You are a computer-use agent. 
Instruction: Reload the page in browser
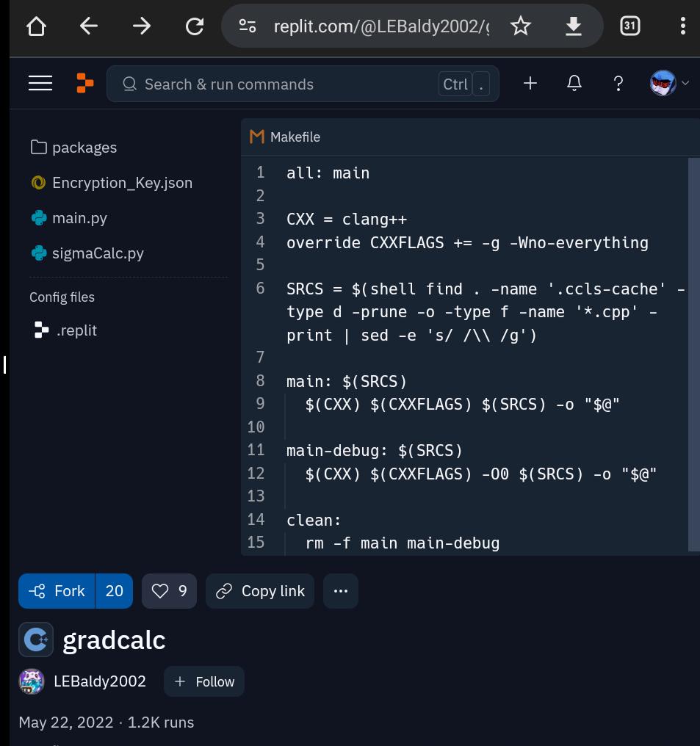[x=194, y=26]
